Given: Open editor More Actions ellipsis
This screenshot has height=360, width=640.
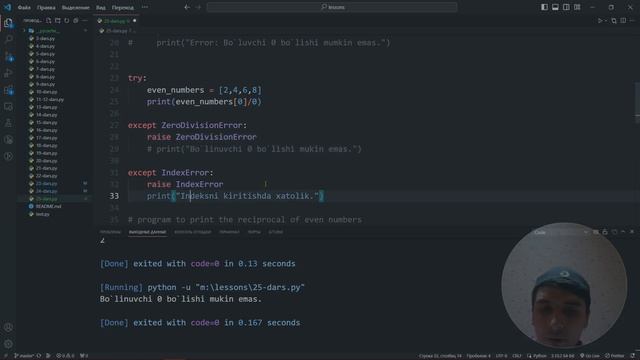Looking at the screenshot, I should (632, 20).
